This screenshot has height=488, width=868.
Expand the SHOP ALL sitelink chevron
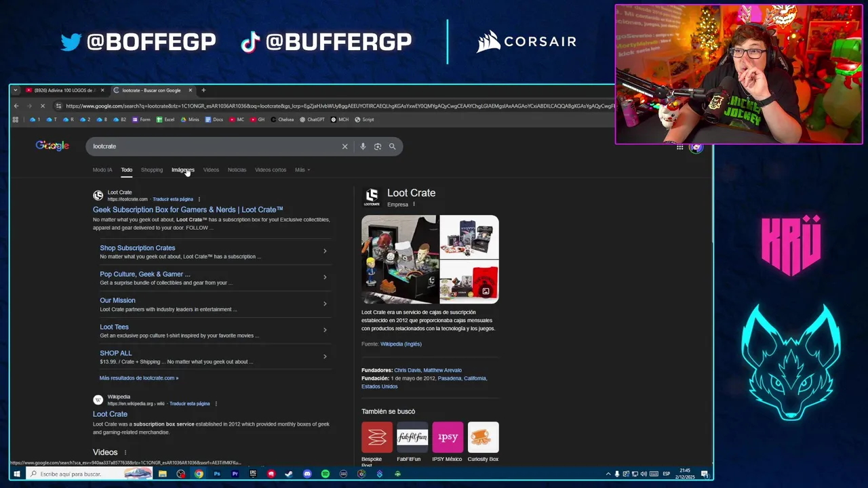coord(325,357)
